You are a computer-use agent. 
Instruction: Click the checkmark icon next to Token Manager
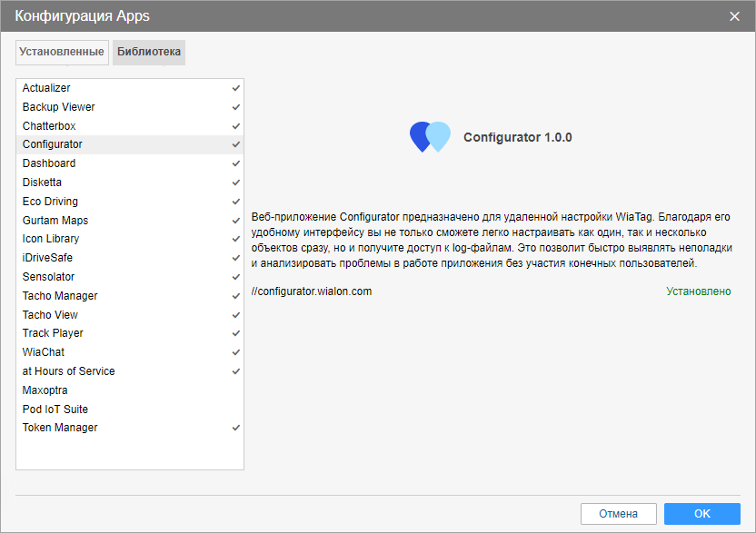[x=235, y=428]
